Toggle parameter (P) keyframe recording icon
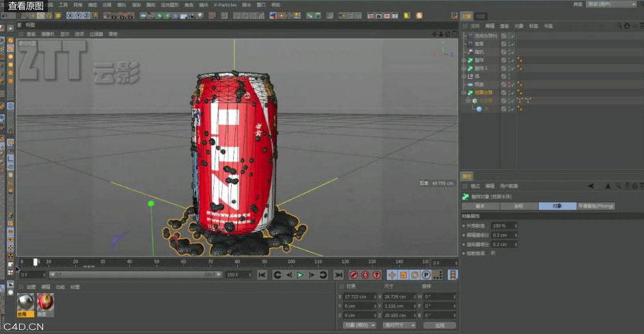 pyautogui.click(x=426, y=275)
